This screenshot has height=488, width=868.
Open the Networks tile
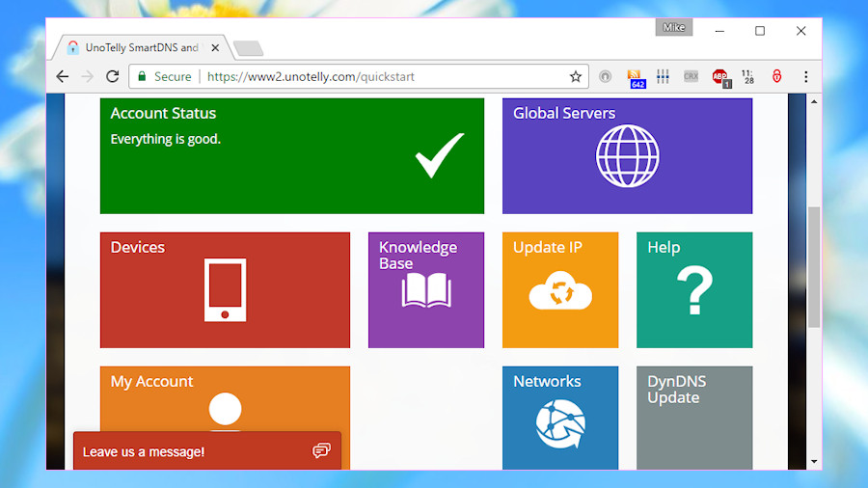560,418
